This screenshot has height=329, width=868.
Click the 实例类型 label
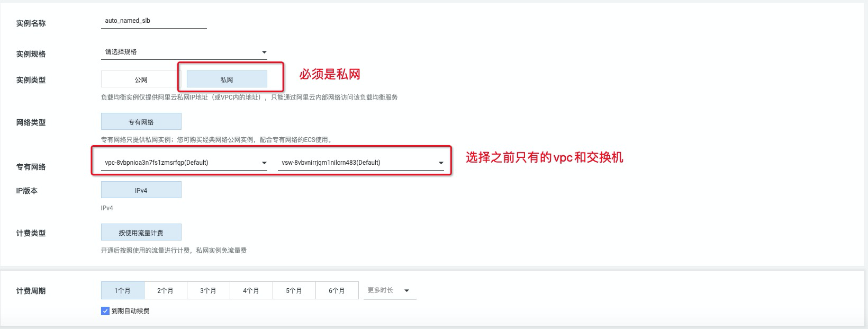coord(31,80)
